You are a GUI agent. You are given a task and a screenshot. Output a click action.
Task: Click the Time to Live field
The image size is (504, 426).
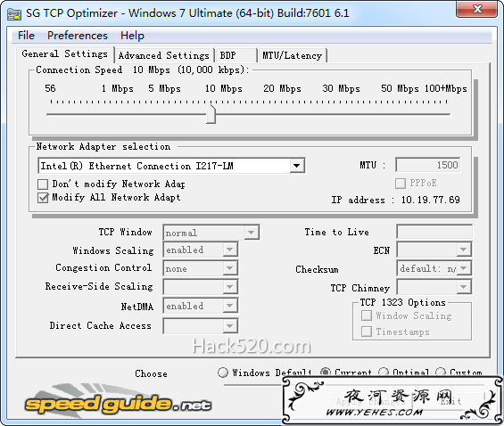point(434,232)
